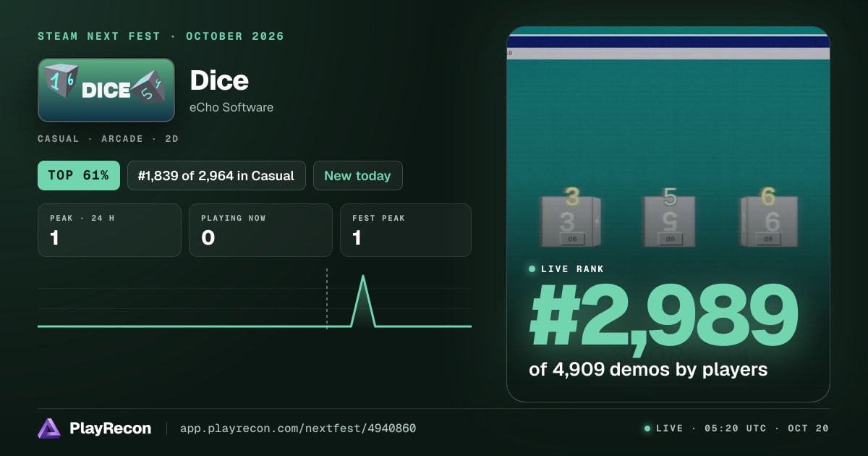Open the "PEAK · 24 H" stat card

(x=109, y=230)
